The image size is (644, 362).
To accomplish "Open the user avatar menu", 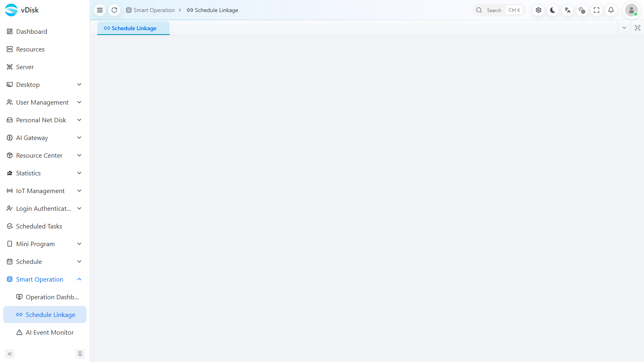I will [631, 10].
